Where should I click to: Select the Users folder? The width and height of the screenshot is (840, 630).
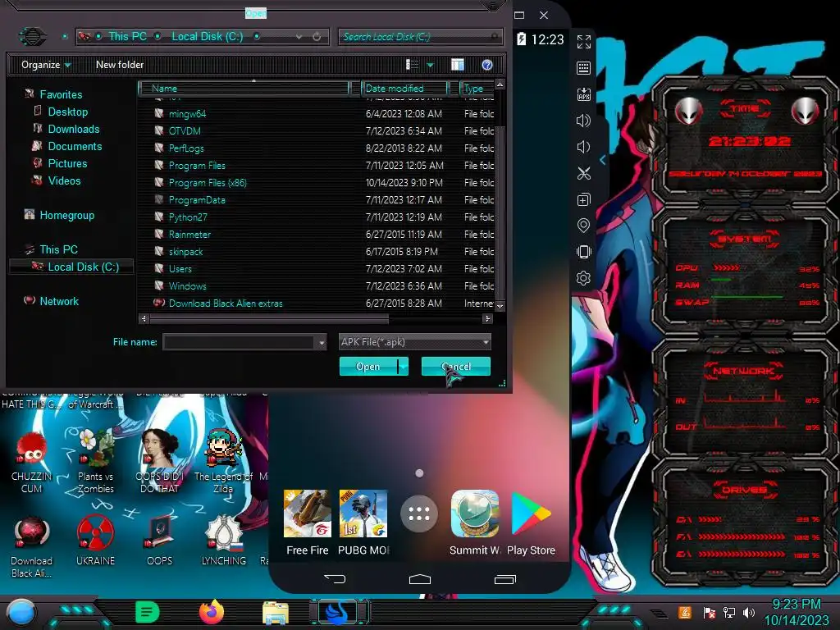point(180,269)
